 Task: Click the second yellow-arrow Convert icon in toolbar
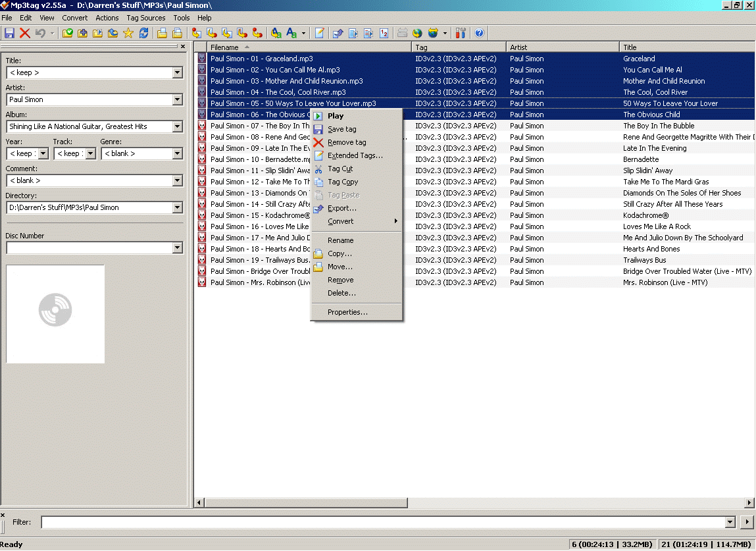tap(212, 33)
